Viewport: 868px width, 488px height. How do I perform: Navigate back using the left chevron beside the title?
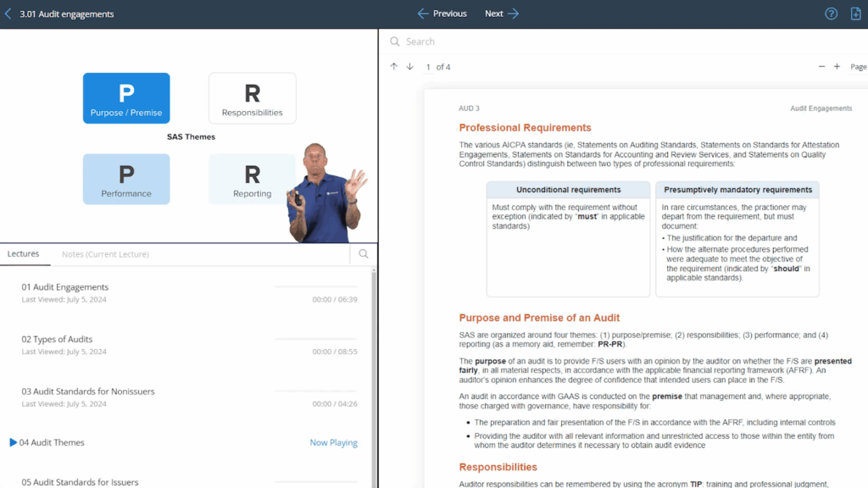8,14
